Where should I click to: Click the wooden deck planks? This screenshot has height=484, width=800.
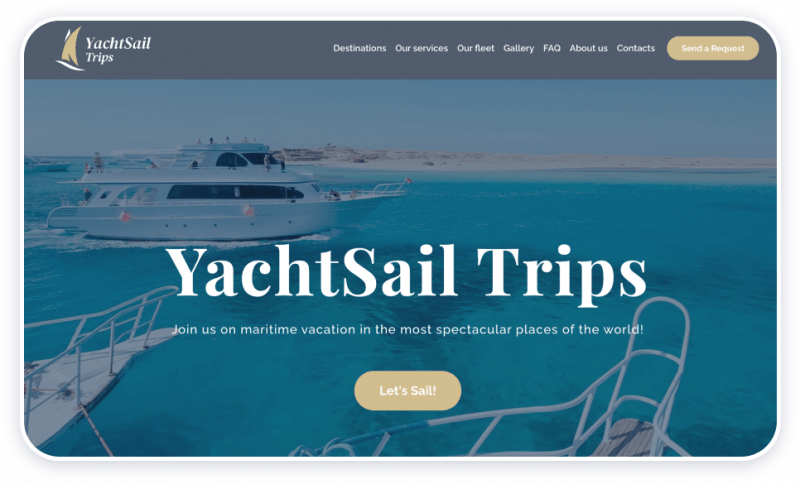tap(625, 438)
